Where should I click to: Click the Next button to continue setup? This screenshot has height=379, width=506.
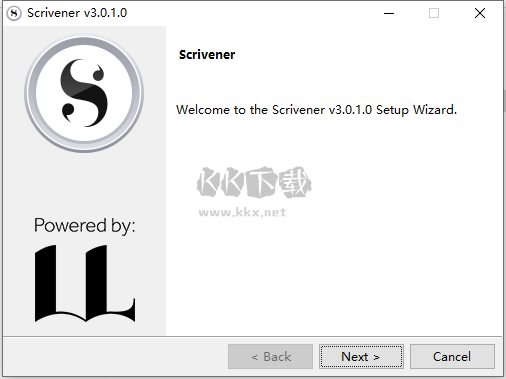coord(361,357)
